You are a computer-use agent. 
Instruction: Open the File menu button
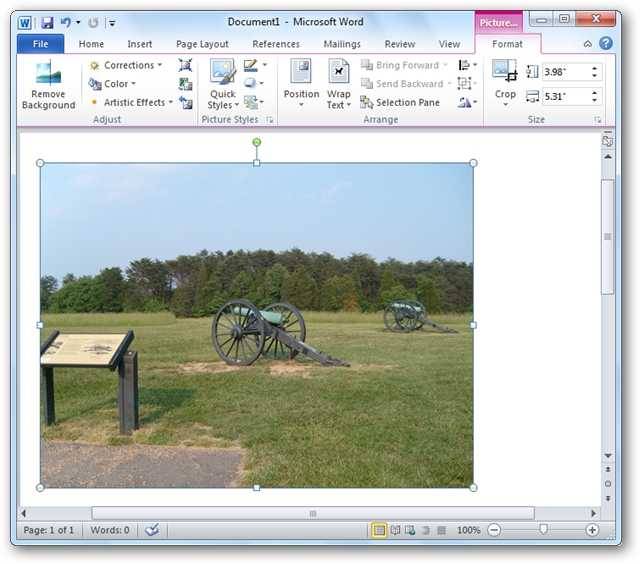pyautogui.click(x=40, y=44)
